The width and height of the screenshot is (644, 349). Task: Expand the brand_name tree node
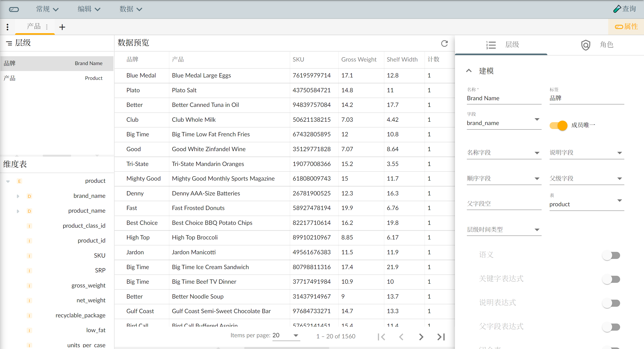[x=18, y=196]
